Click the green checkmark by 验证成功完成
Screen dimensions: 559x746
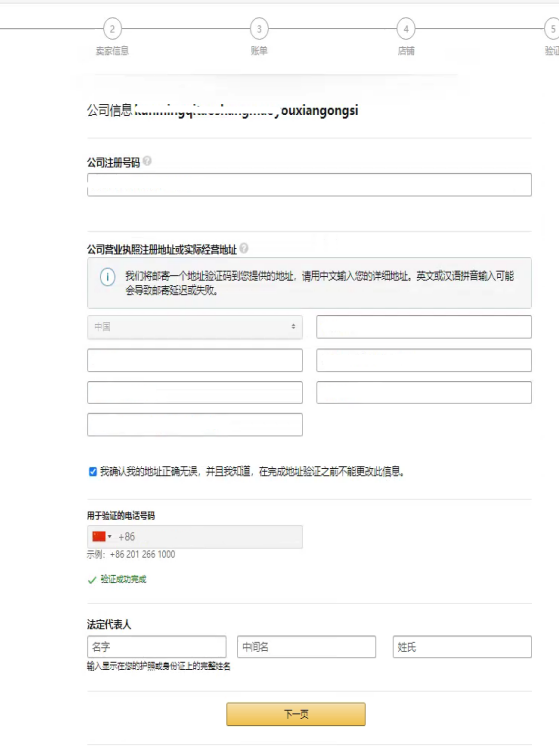[x=92, y=580]
